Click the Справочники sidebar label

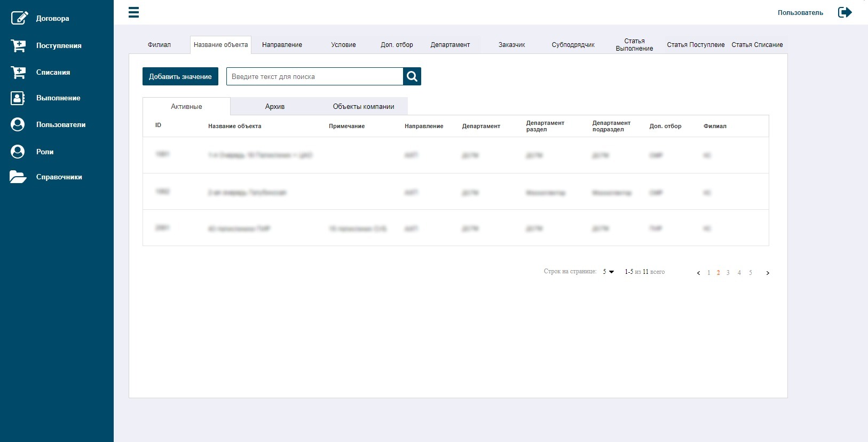click(59, 177)
